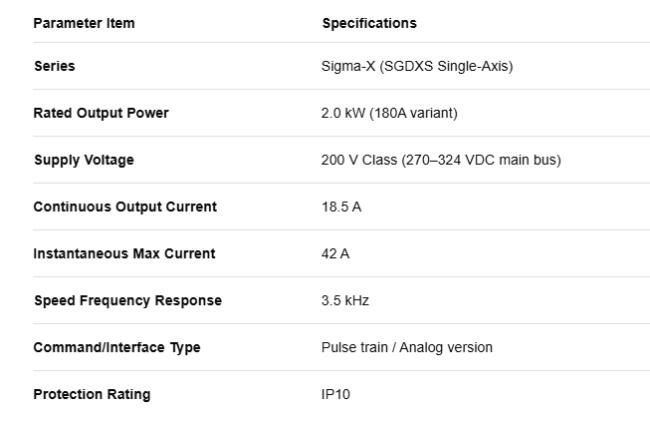The height and width of the screenshot is (428, 650).
Task: Click the 2.0 kW (180A variant) value
Action: pyautogui.click(x=389, y=113)
